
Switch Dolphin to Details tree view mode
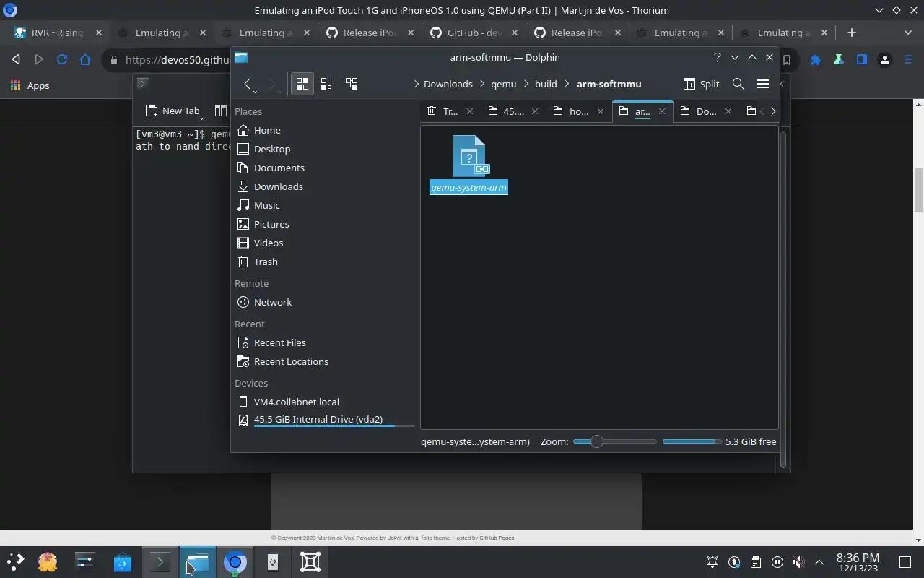tap(352, 84)
